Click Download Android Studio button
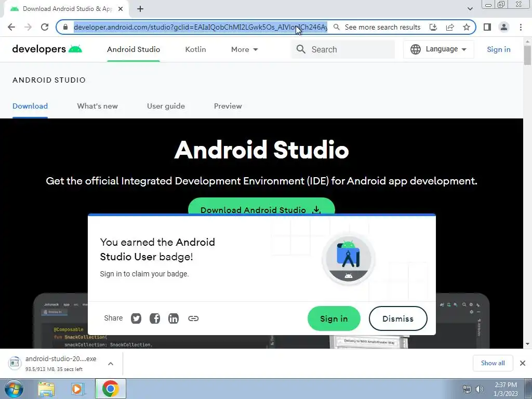The height and width of the screenshot is (399, 532). coord(261,206)
